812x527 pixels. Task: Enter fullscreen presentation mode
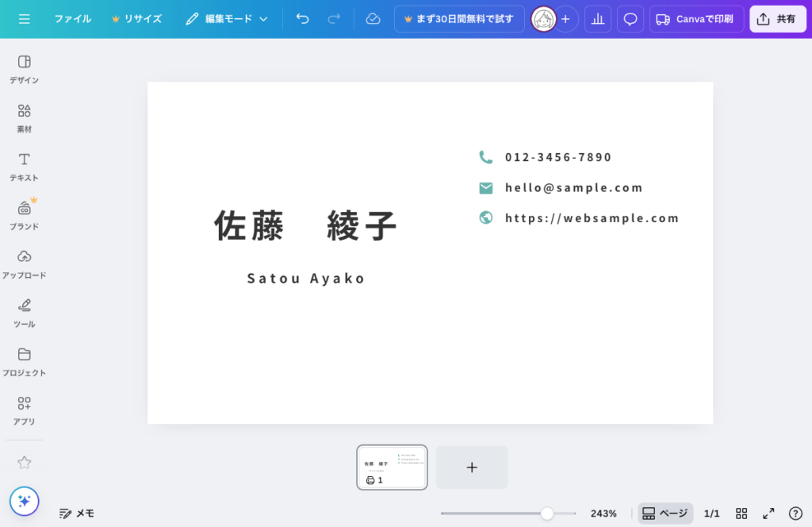click(x=768, y=514)
